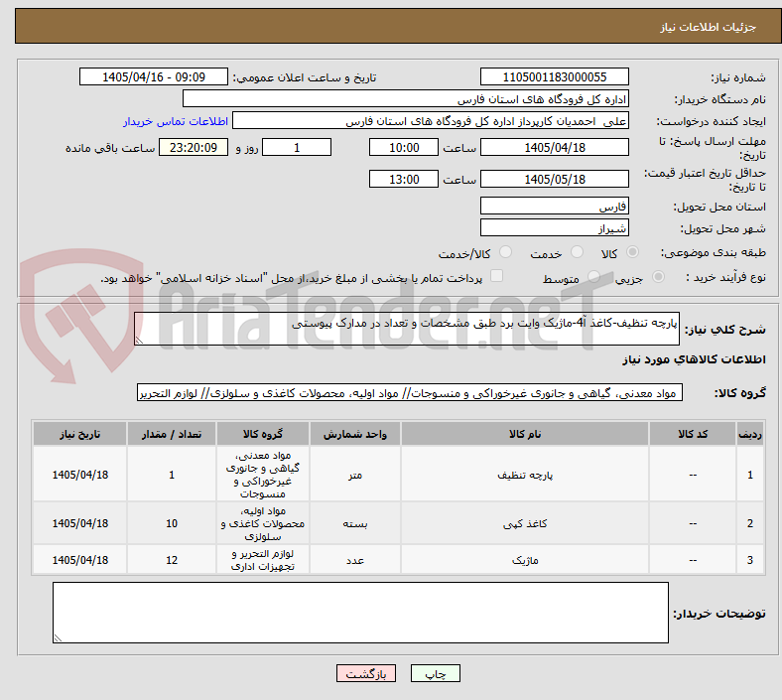Click the resize handle of buyer notes box
The width and height of the screenshot is (782, 700).
tap(58, 637)
